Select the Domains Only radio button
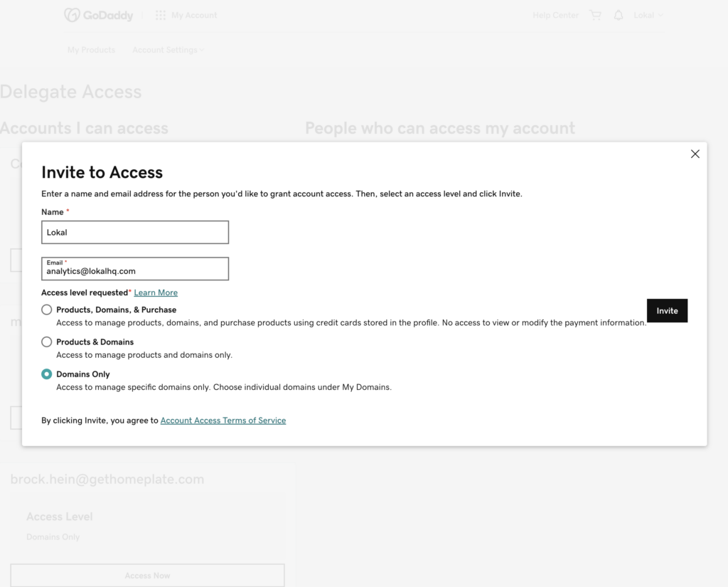Viewport: 728px width, 587px height. (x=47, y=374)
